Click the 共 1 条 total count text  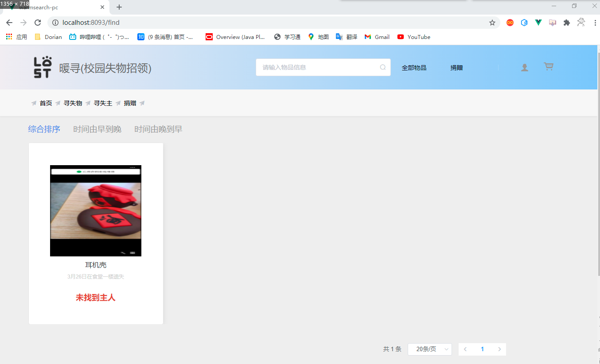392,349
